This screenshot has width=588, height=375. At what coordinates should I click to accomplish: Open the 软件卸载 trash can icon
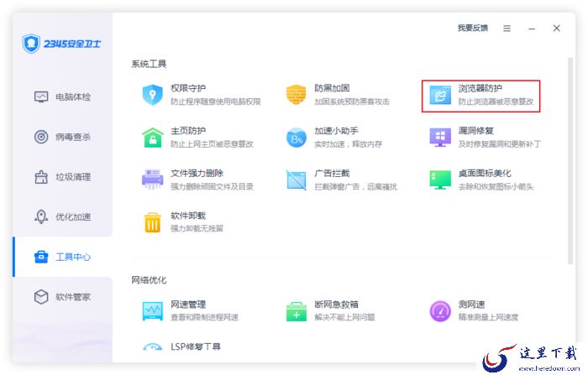pos(153,222)
